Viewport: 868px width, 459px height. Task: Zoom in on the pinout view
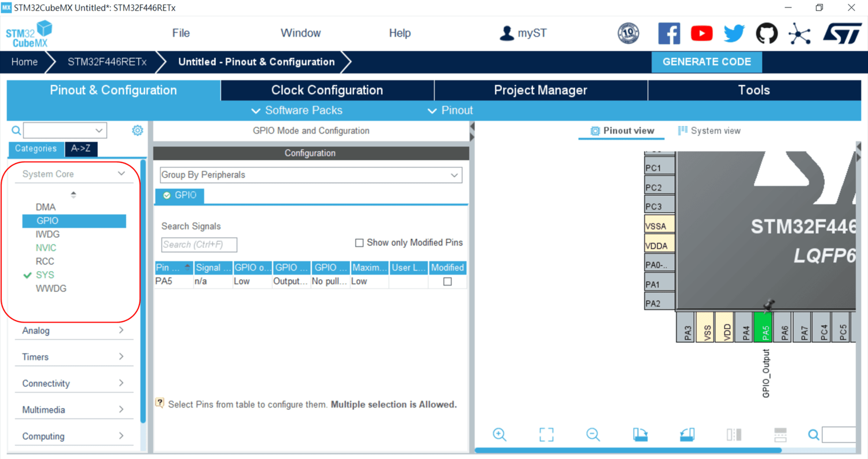[499, 434]
